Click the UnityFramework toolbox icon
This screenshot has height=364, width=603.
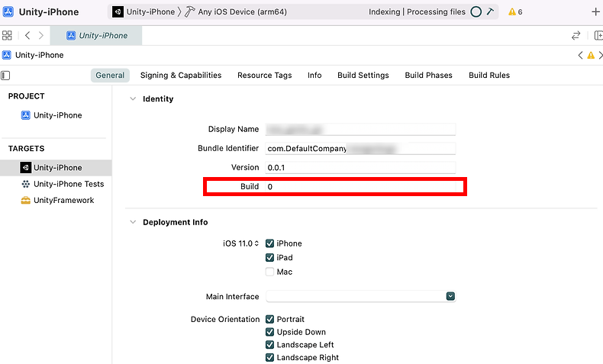pyautogui.click(x=25, y=200)
